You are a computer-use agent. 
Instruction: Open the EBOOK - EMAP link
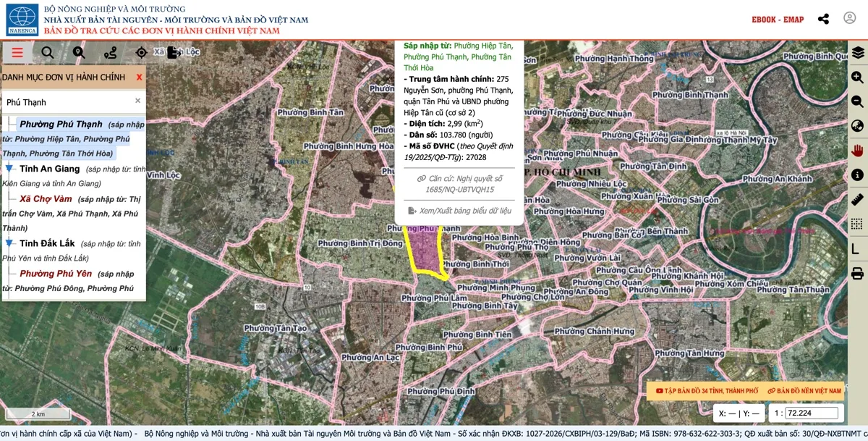point(778,20)
